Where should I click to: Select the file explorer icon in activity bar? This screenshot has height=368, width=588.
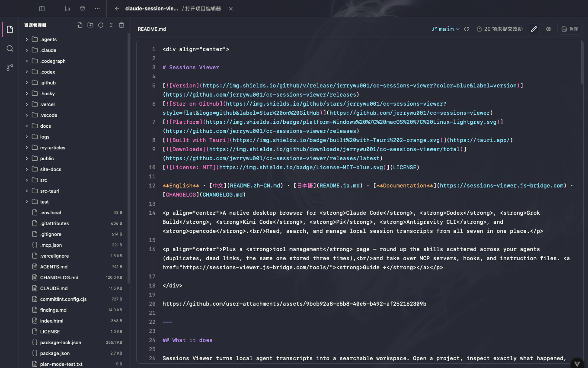click(x=10, y=29)
